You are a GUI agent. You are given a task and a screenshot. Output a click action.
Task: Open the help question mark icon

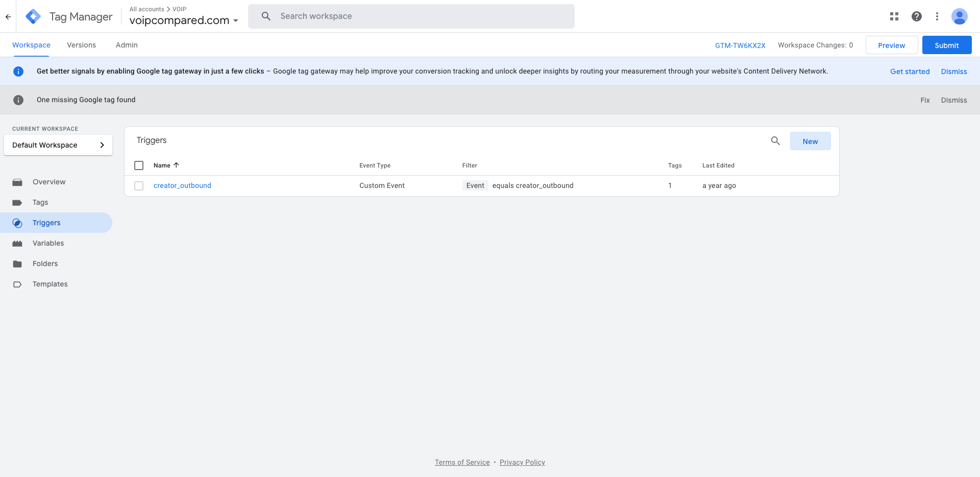(916, 16)
